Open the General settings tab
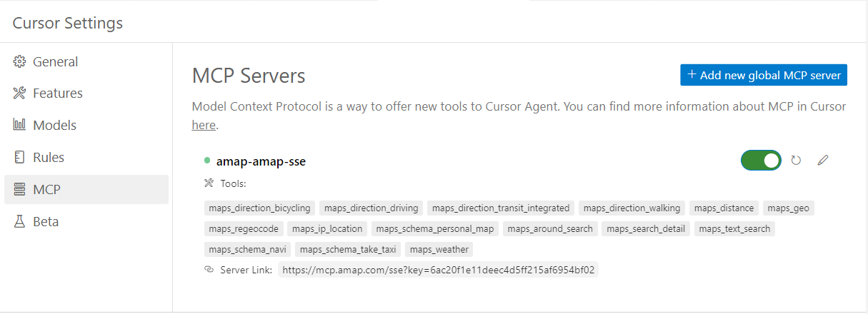The height and width of the screenshot is (314, 868). pyautogui.click(x=55, y=61)
